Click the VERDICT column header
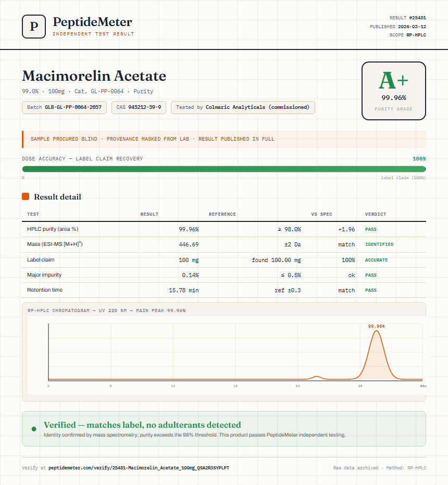The width and height of the screenshot is (448, 485). click(376, 214)
